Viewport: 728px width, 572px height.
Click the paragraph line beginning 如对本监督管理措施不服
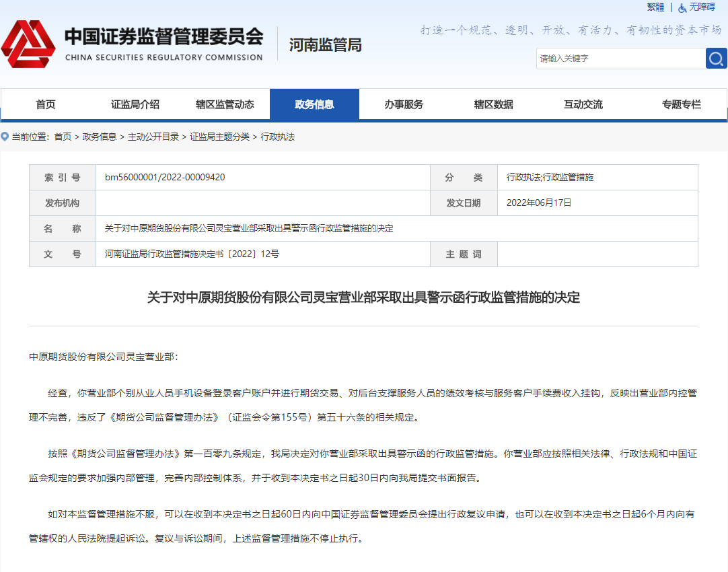tap(371, 514)
